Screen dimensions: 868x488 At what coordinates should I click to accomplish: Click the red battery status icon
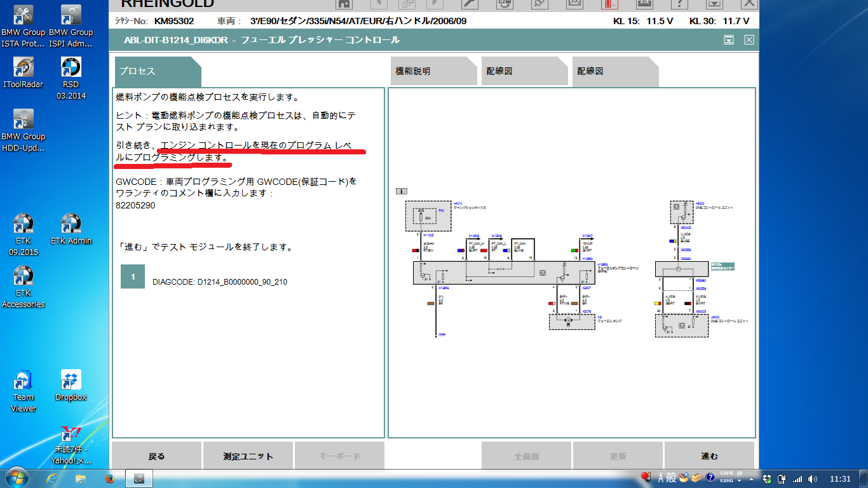609,3
